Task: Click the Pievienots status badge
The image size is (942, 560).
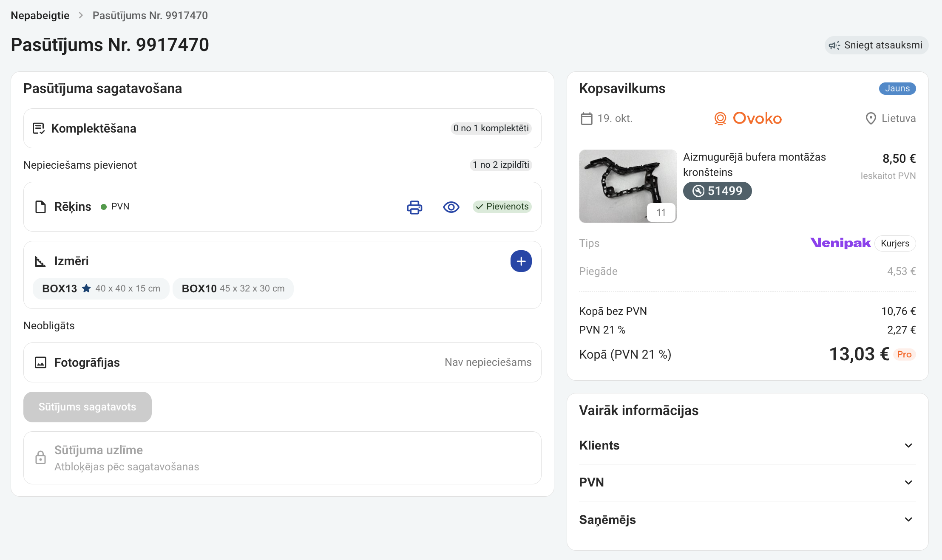Action: click(x=502, y=207)
